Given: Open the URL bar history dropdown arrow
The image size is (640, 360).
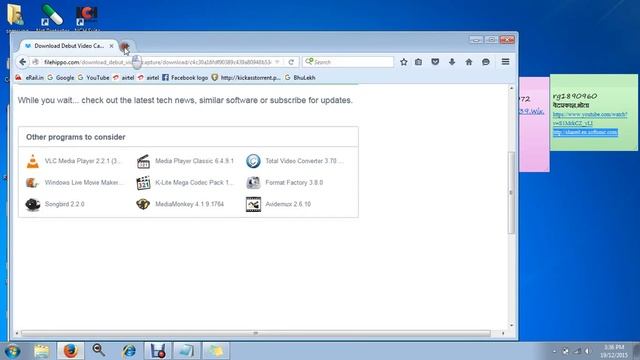Looking at the screenshot, I should coord(278,62).
